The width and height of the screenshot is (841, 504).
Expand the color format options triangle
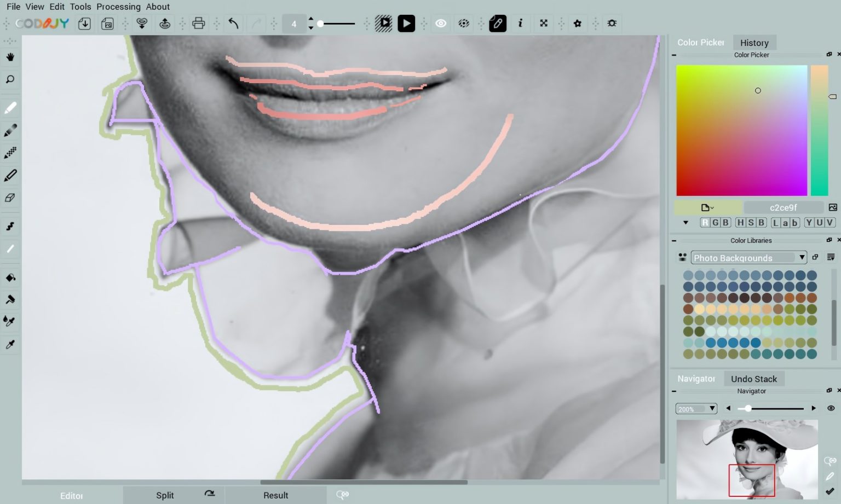686,222
